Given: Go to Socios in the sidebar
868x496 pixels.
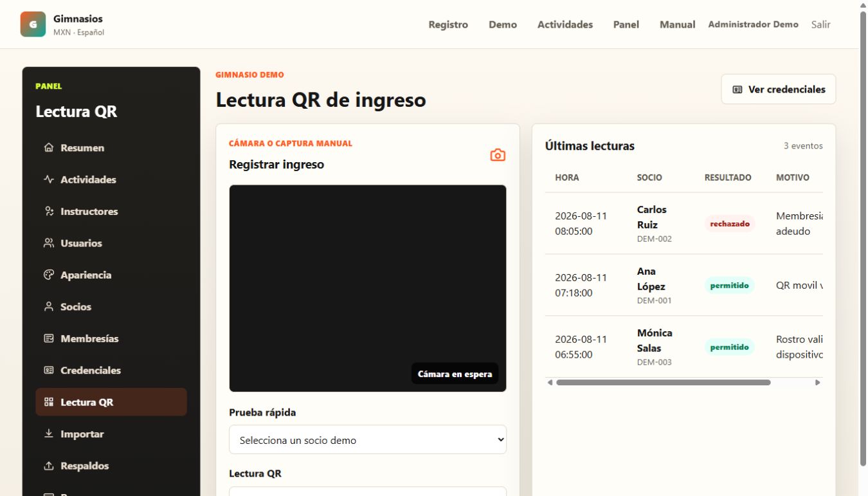Looking at the screenshot, I should point(111,307).
